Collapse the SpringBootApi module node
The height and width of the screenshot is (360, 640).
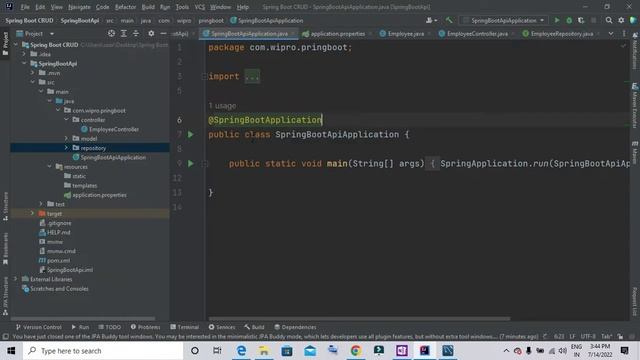(24, 64)
